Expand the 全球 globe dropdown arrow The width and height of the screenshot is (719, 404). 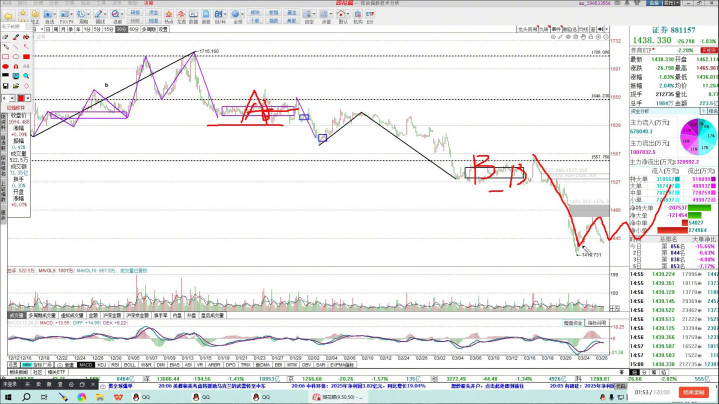click(243, 14)
